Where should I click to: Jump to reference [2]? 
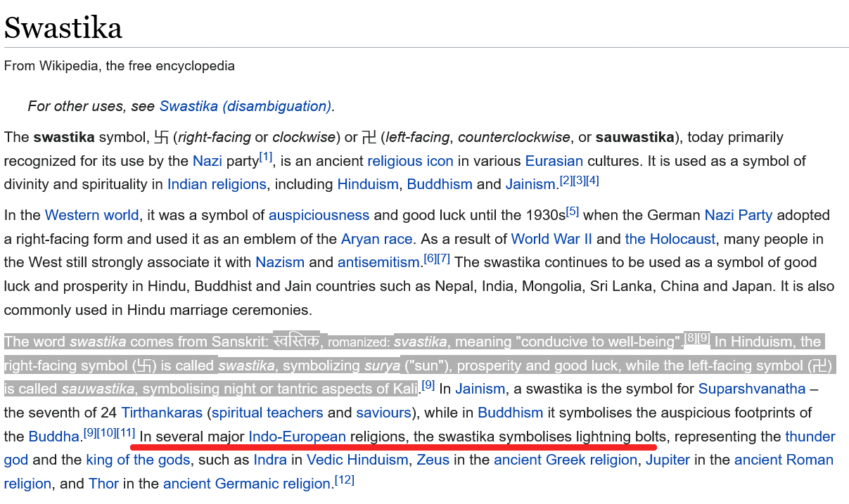point(566,181)
